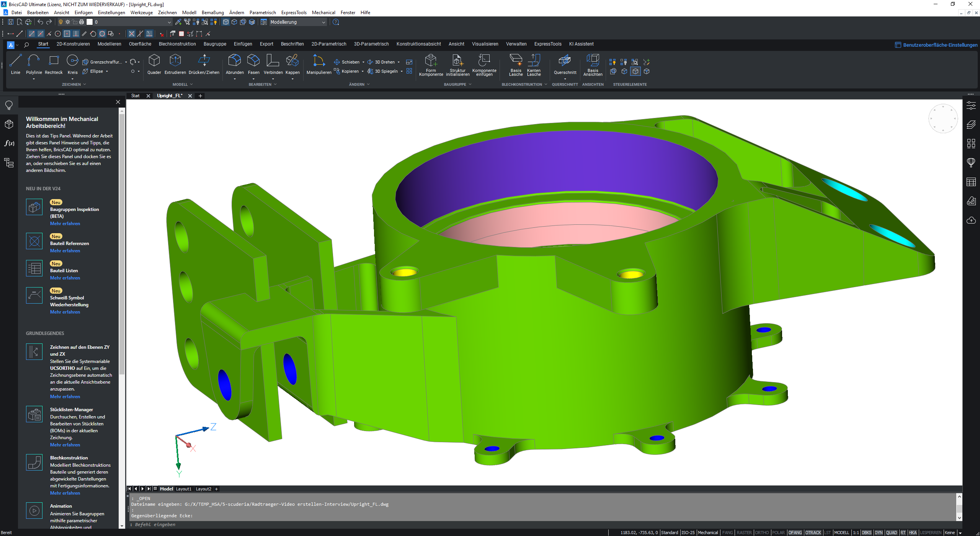Switch to the Blechkonstruktion ribbon tab

(177, 44)
